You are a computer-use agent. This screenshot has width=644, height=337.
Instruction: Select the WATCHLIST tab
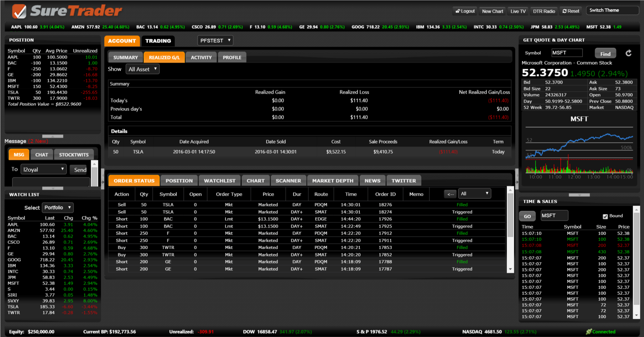pos(220,181)
